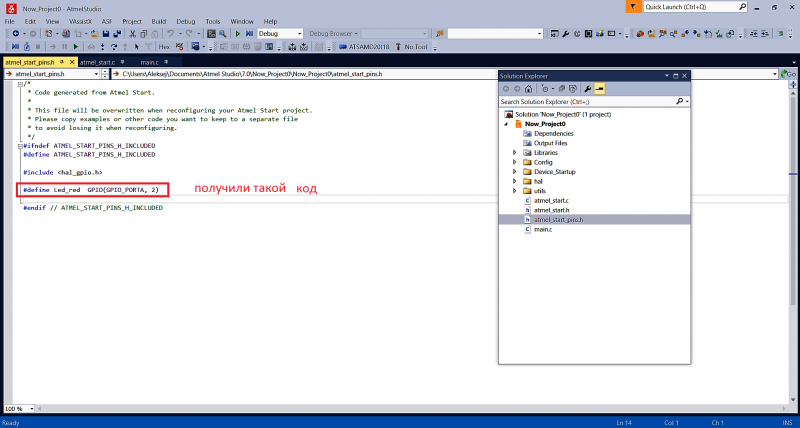
Task: Open the Build menu
Action: coord(159,21)
